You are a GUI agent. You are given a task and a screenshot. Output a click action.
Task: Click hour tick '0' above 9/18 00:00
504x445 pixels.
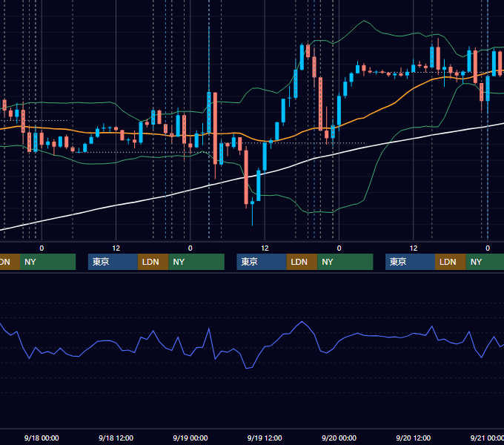click(42, 248)
